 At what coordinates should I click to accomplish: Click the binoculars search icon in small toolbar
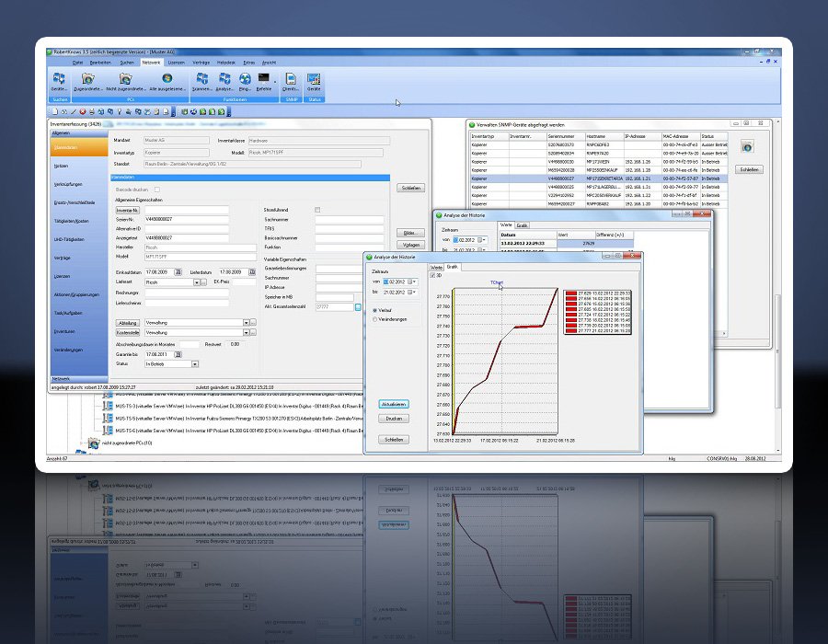pos(63,112)
